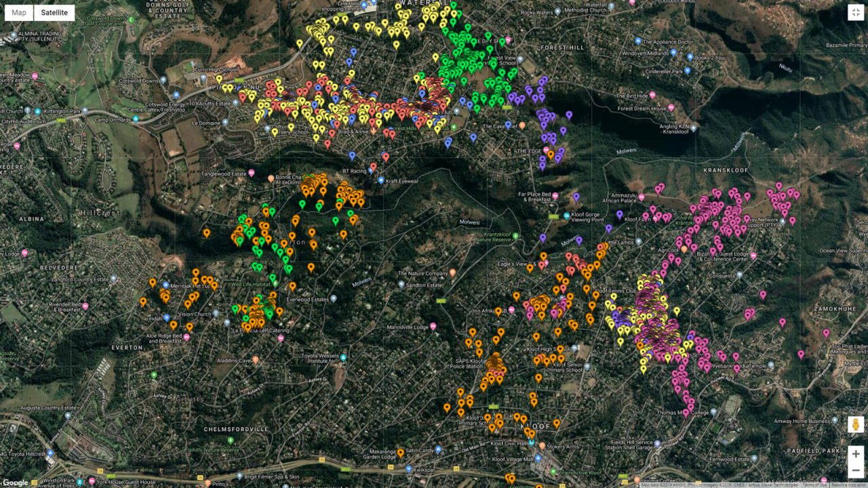Zoom out with the minus button
This screenshot has height=488, width=868.
[x=856, y=471]
